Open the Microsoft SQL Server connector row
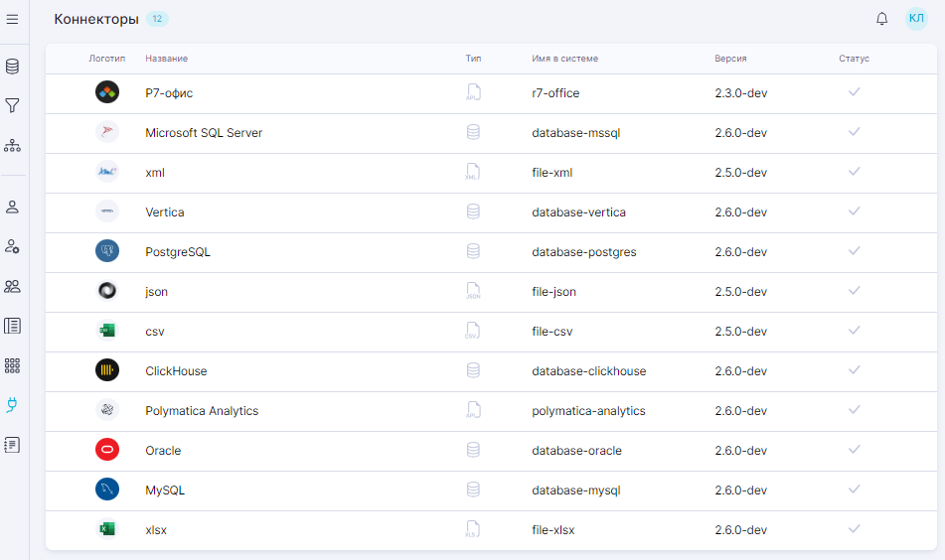 point(204,133)
